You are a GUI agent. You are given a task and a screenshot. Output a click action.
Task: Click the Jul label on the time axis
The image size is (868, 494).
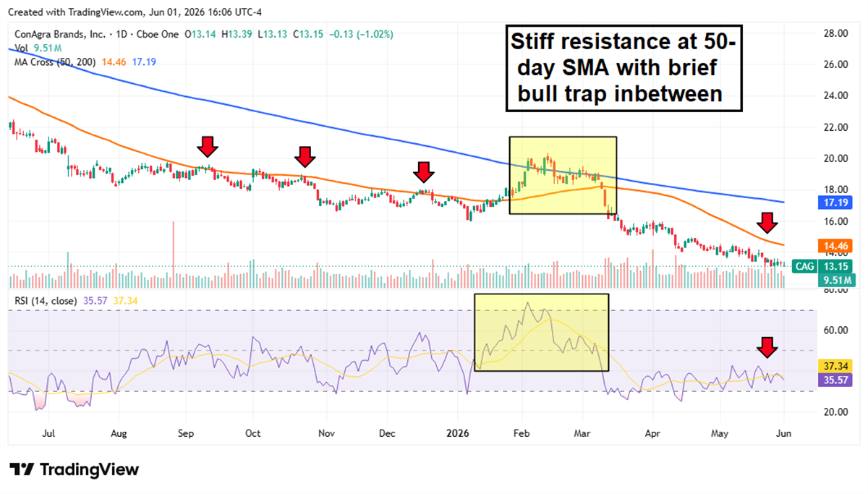pos(48,434)
